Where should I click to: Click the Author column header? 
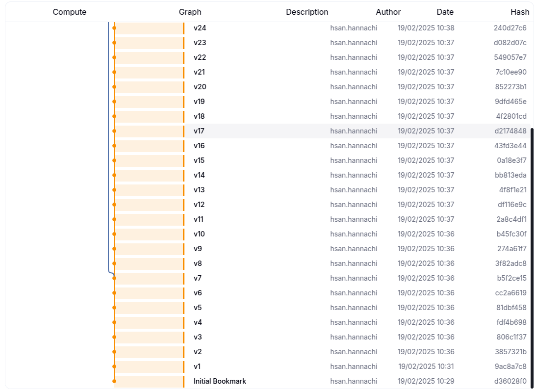pos(388,12)
